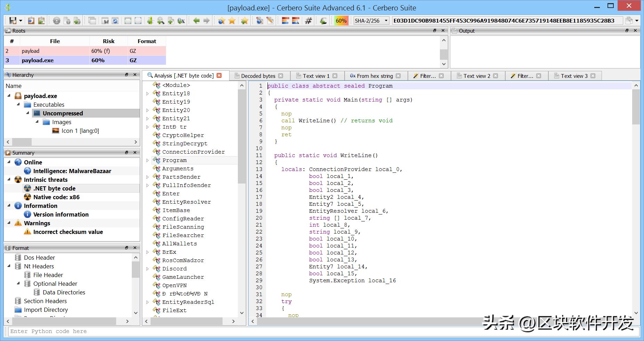Click the pencil-on-page edit icon

coord(270,21)
